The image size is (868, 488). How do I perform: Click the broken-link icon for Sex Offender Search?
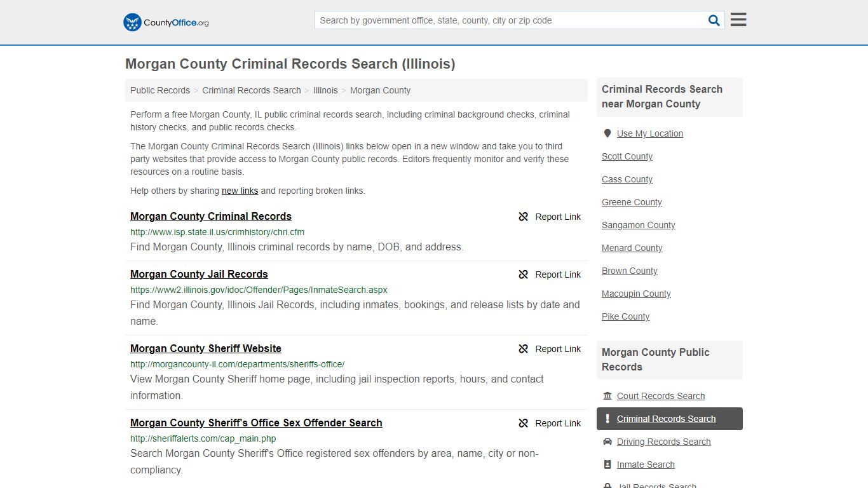524,423
